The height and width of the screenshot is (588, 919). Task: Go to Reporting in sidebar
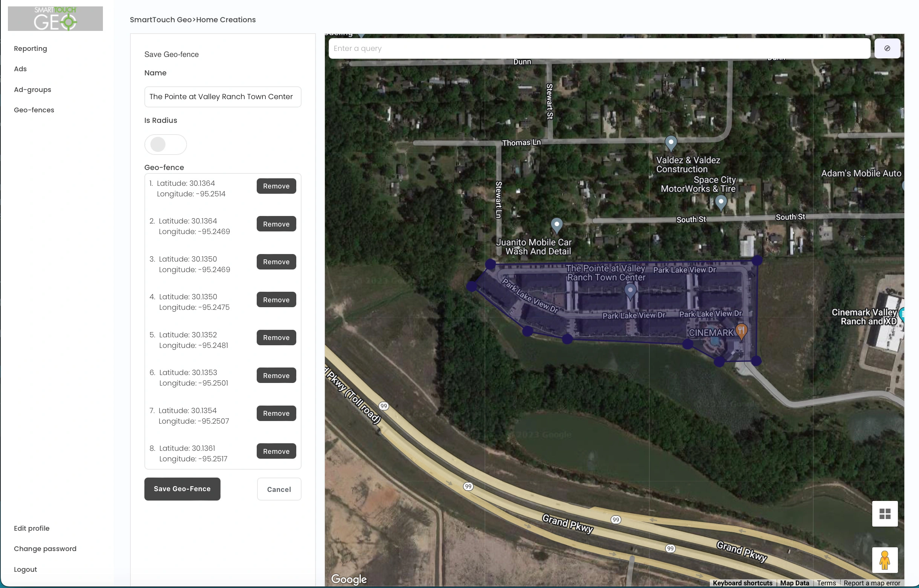click(31, 49)
